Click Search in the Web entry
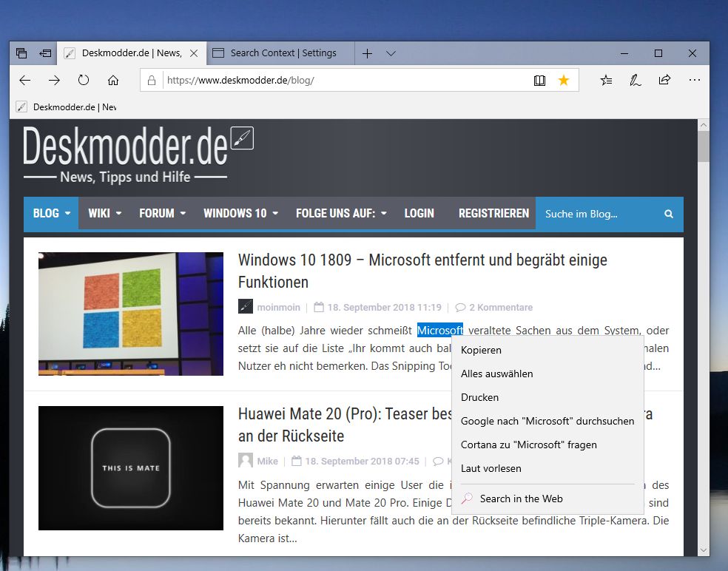Image resolution: width=728 pixels, height=571 pixels. (547, 499)
